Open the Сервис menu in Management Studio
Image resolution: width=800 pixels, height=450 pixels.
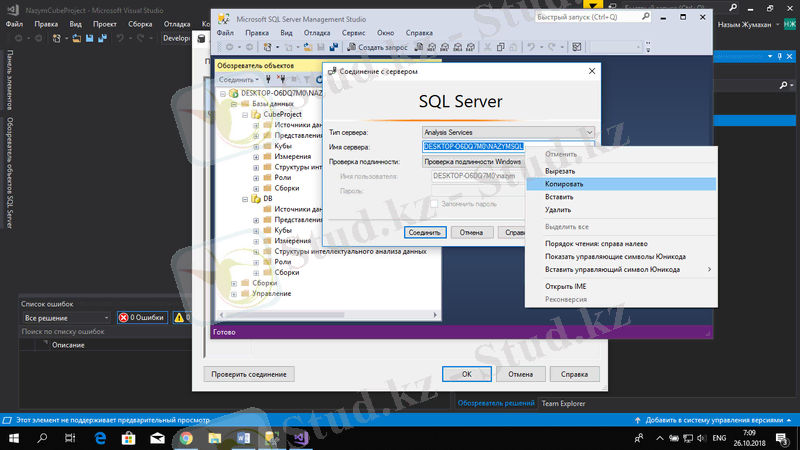coord(353,32)
